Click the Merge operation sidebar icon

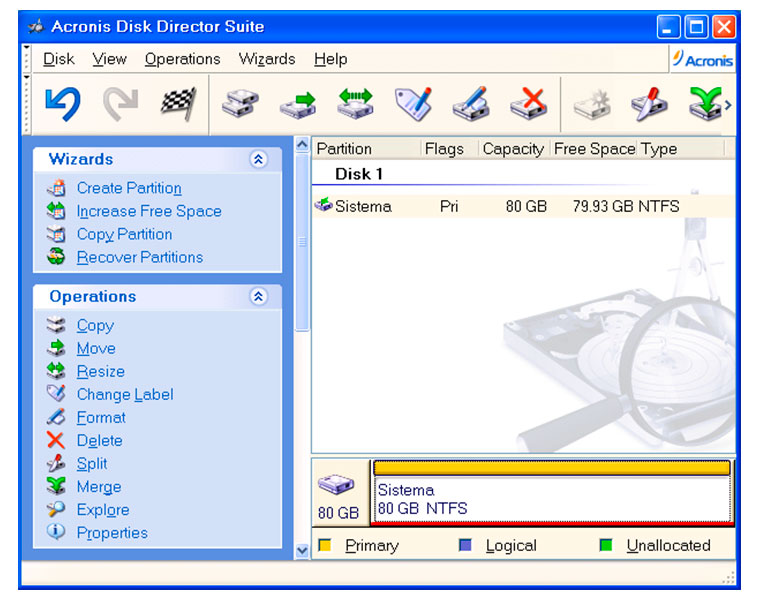click(56, 486)
